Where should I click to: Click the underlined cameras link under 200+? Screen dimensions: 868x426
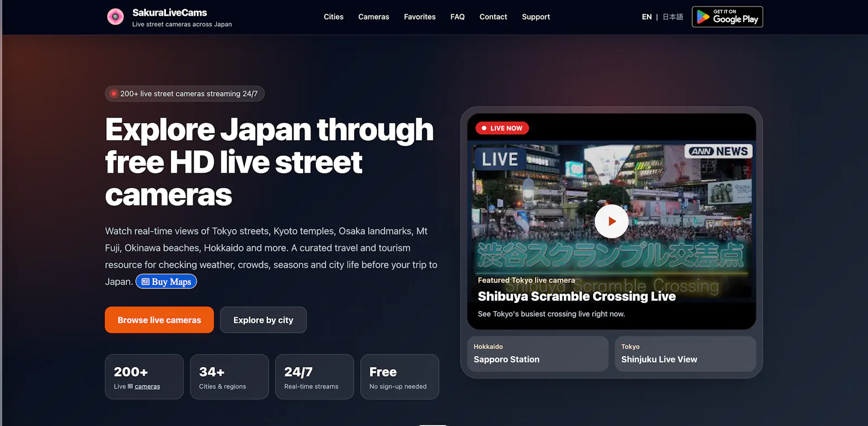pos(147,386)
